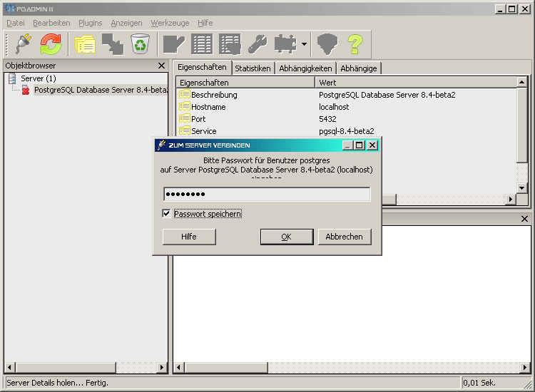Switch to the Abhängigkeiten tab
This screenshot has width=535, height=392.
305,68
